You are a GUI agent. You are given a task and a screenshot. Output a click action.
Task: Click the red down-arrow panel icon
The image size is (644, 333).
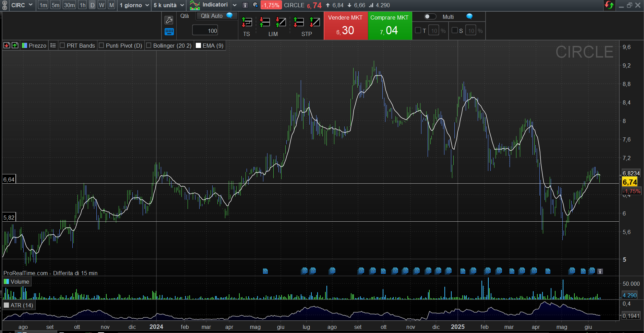7,46
